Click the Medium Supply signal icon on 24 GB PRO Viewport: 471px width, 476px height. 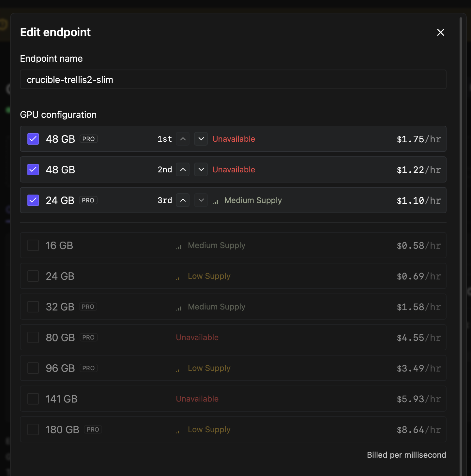pyautogui.click(x=215, y=201)
